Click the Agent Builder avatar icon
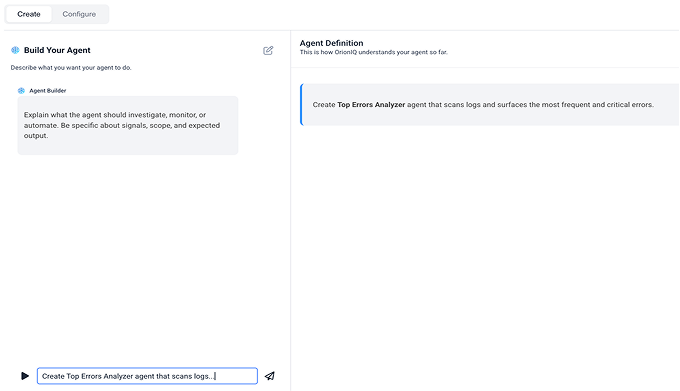680x391 pixels. coord(21,91)
